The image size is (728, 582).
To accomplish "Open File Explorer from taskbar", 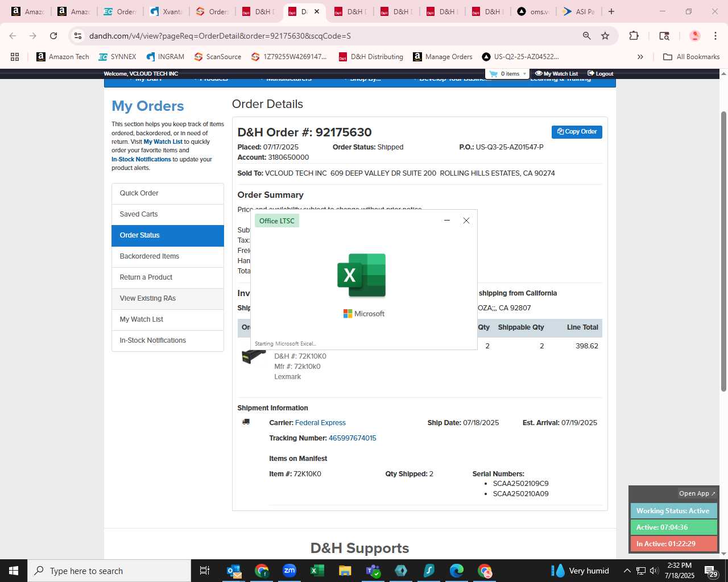I will coord(345,571).
